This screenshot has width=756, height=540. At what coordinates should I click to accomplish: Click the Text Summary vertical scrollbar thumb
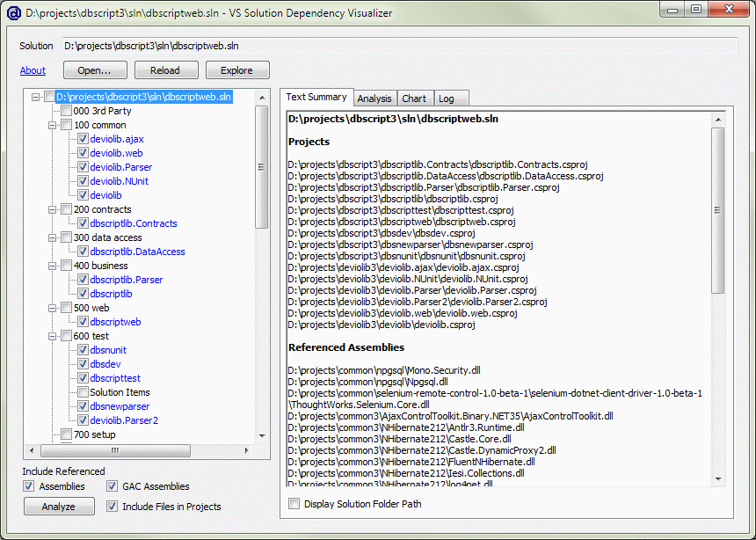[718, 210]
